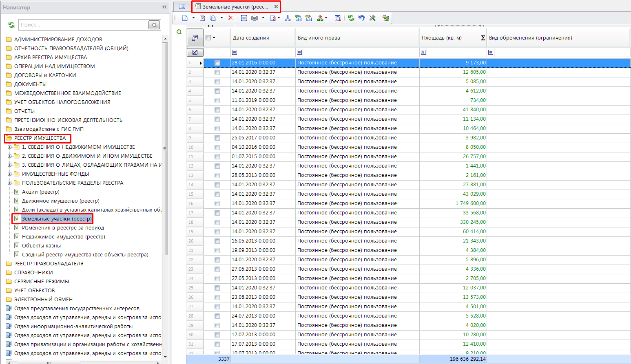Click the red delete X icon
Screen dimensions: 631x364
click(x=230, y=18)
